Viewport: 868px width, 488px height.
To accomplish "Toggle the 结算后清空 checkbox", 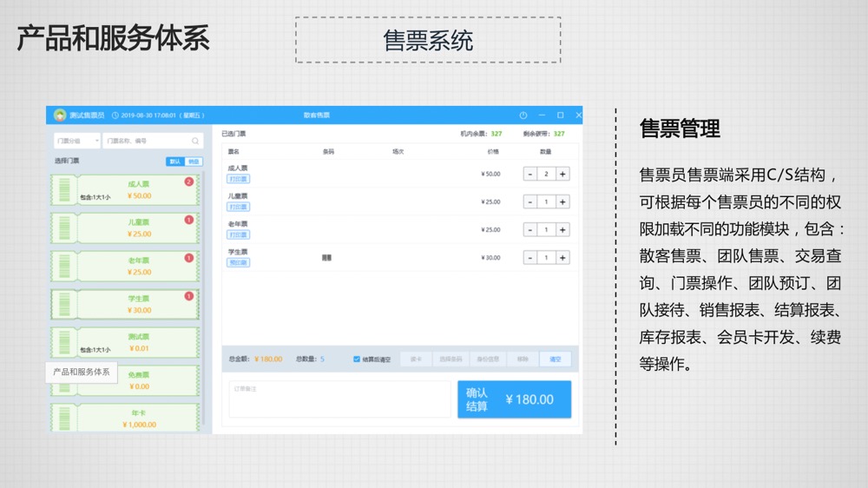I will tap(357, 359).
